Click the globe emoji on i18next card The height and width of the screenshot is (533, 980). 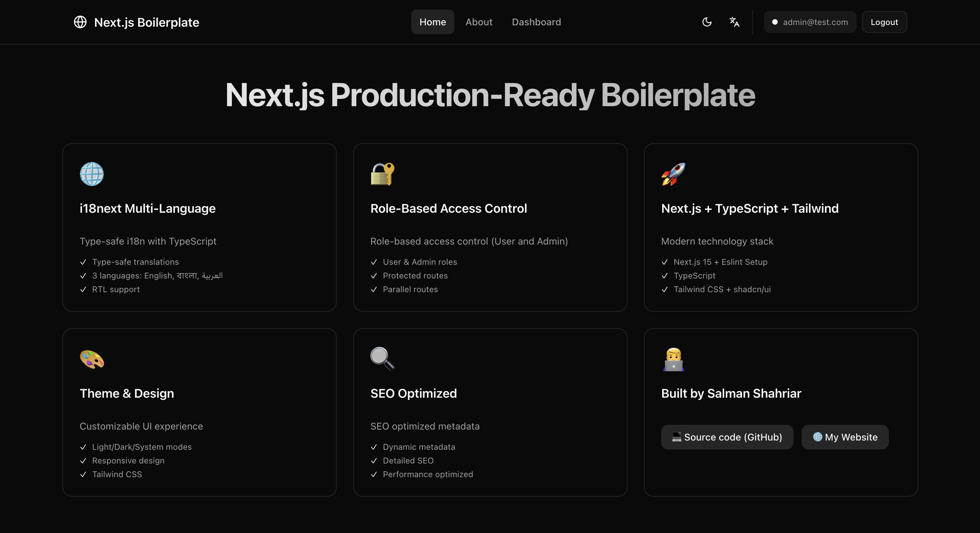coord(92,174)
